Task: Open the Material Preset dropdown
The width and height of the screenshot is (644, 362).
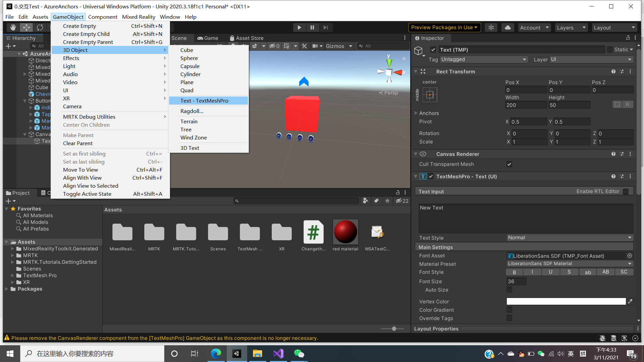Action: pos(569,263)
